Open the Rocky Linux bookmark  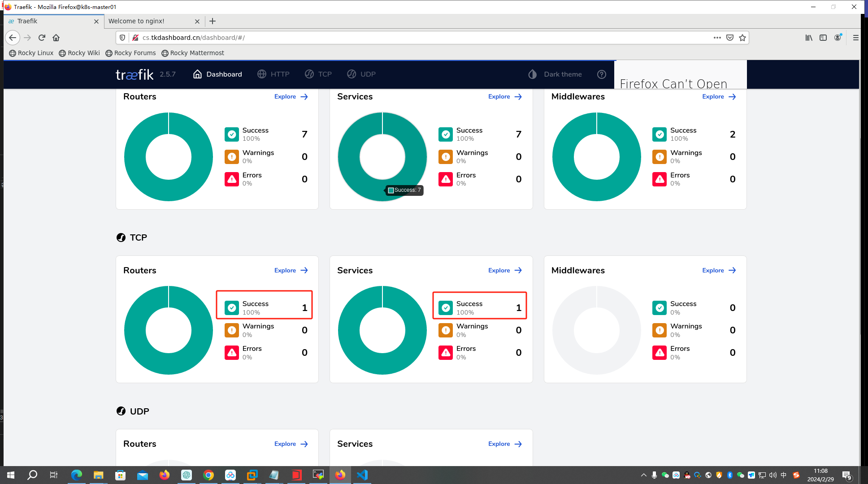pos(31,53)
